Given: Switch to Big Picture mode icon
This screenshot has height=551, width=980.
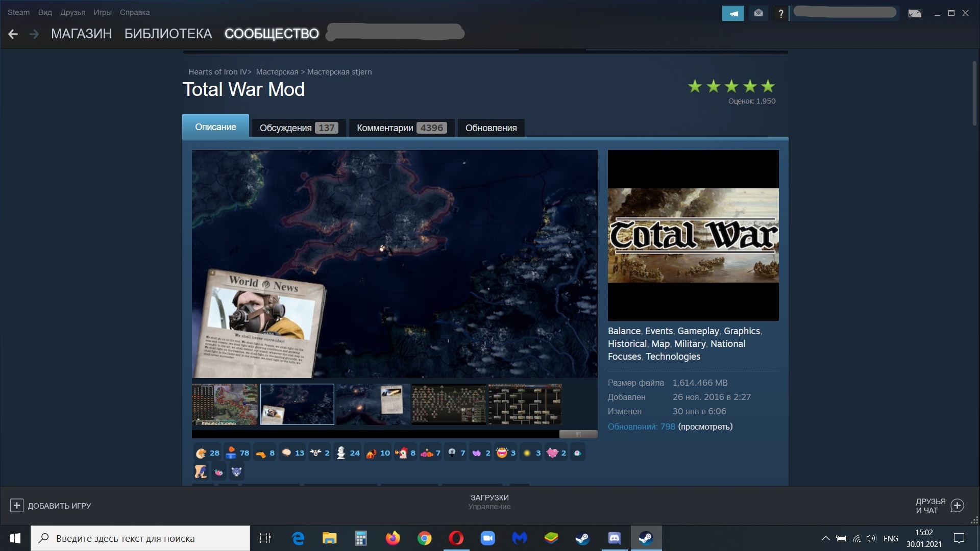Looking at the screenshot, I should pyautogui.click(x=915, y=13).
